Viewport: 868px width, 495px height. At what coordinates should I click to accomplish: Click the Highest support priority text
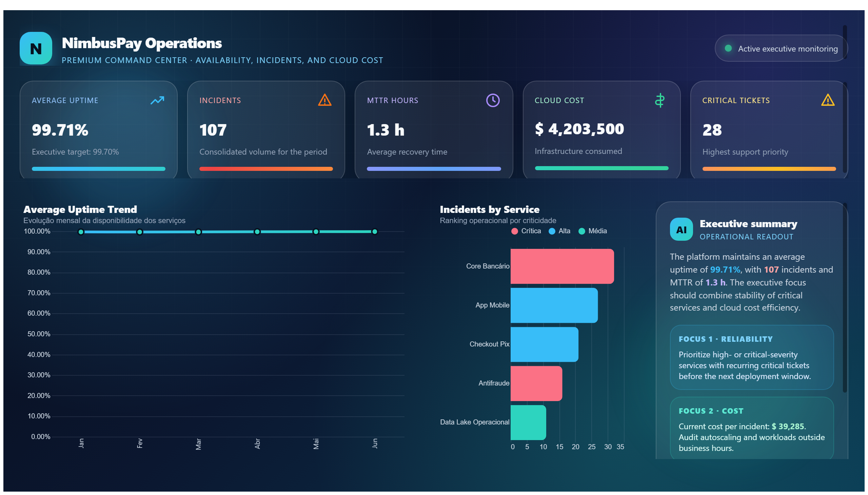[x=745, y=152]
